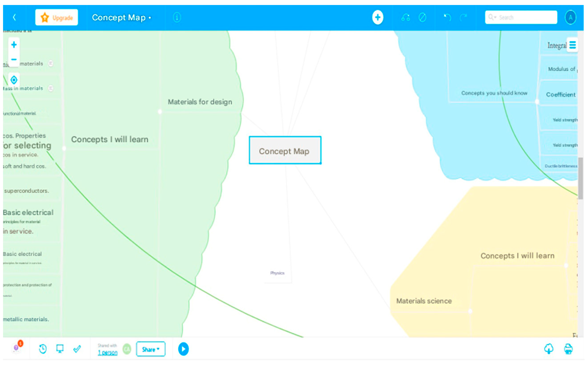Click the redo arrow

tap(464, 17)
